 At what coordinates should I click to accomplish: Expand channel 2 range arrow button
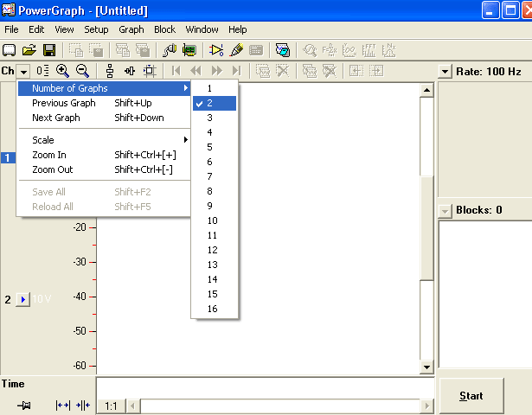pyautogui.click(x=22, y=299)
